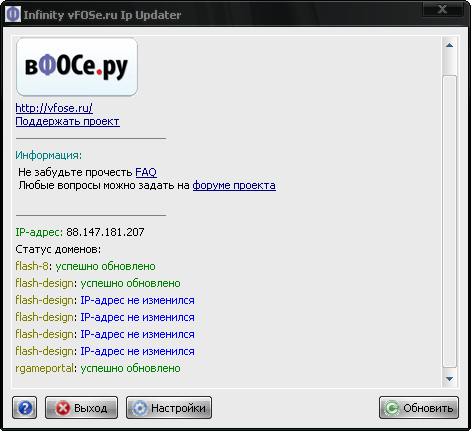
Task: Click the flash-8 domain status line
Action: [x=85, y=266]
